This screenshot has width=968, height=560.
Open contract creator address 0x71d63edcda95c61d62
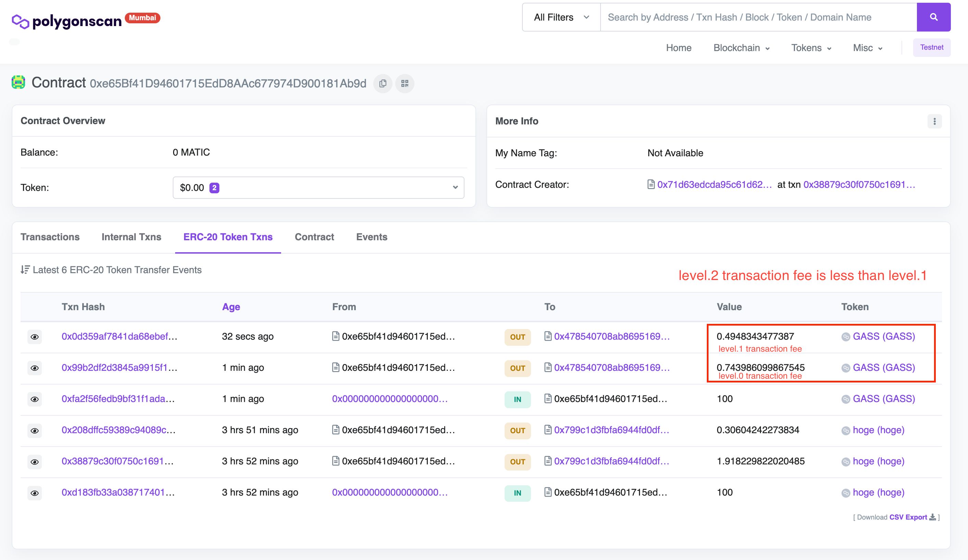714,184
